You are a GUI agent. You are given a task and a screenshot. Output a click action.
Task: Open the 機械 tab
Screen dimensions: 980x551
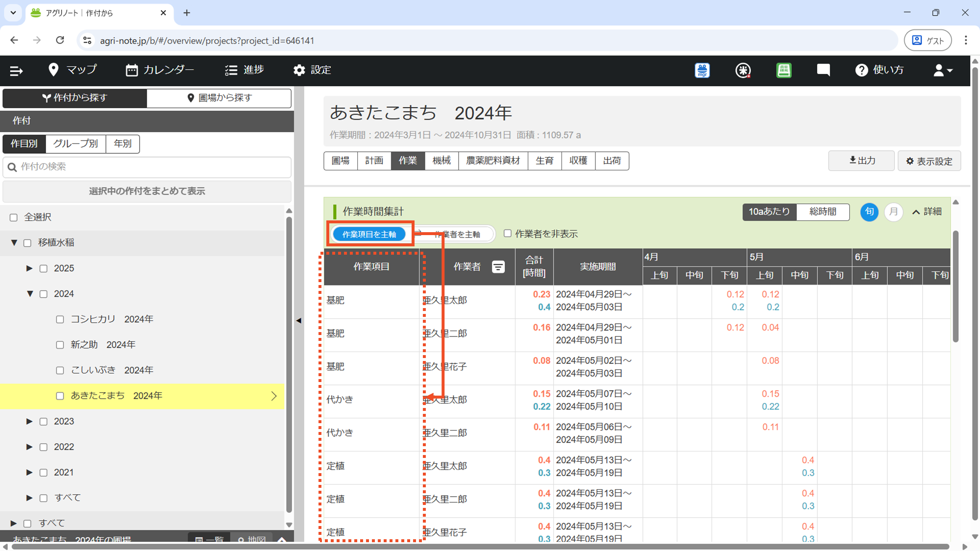tap(441, 161)
